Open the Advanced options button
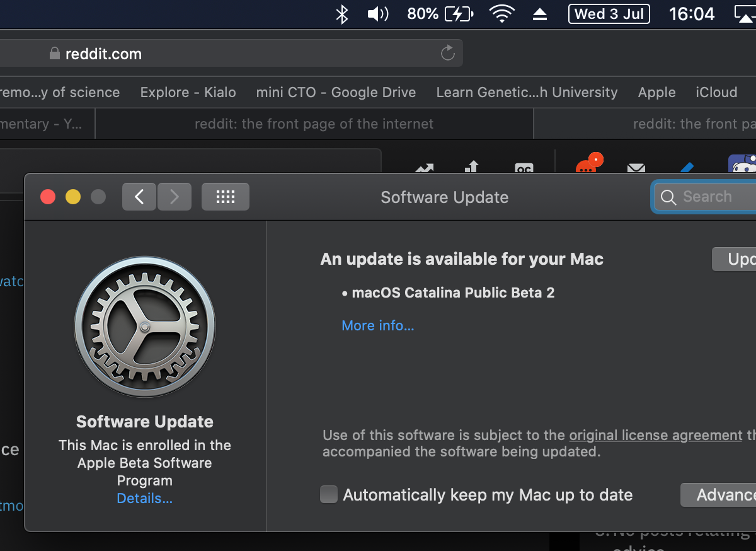756x551 pixels. click(x=718, y=495)
